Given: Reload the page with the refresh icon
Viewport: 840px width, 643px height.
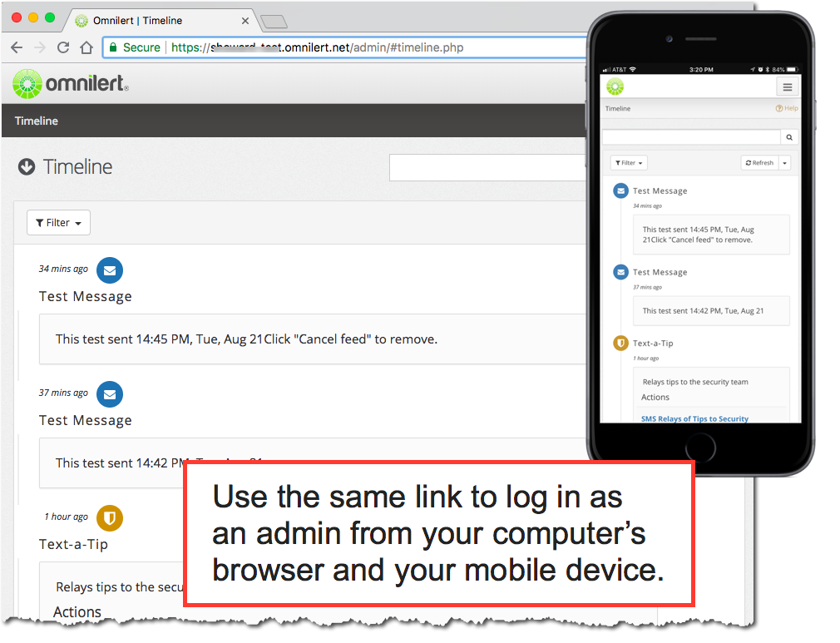Looking at the screenshot, I should click(63, 47).
